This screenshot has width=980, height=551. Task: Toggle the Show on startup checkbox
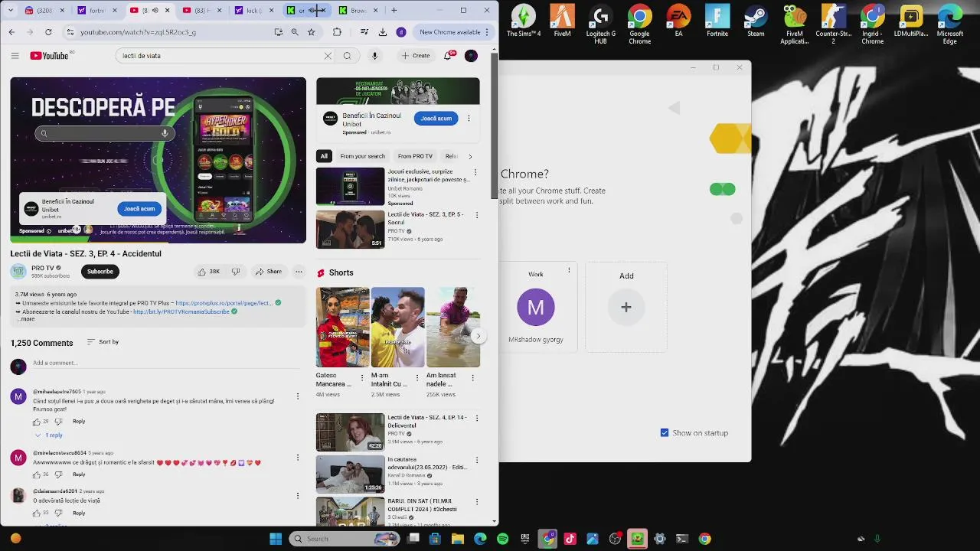(x=665, y=432)
